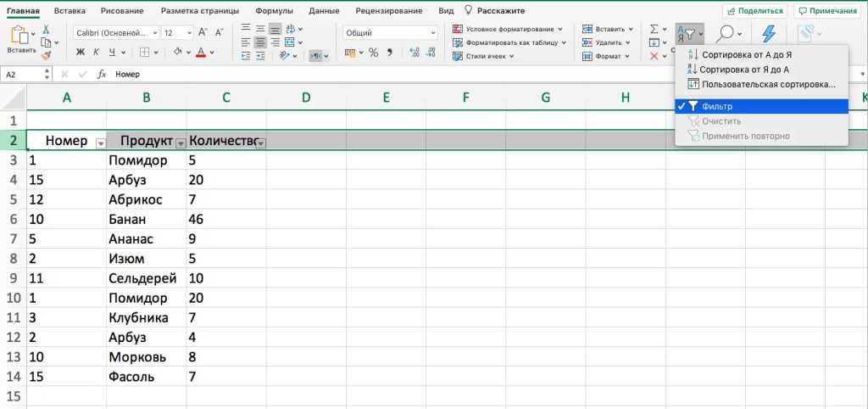The image size is (868, 409).
Task: Click the Merge cells icon
Action: click(x=290, y=42)
